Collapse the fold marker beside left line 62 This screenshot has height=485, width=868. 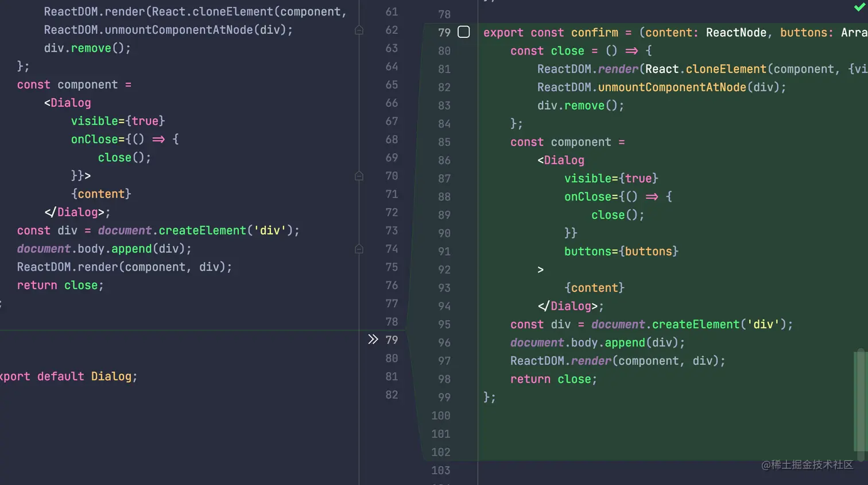pos(359,30)
